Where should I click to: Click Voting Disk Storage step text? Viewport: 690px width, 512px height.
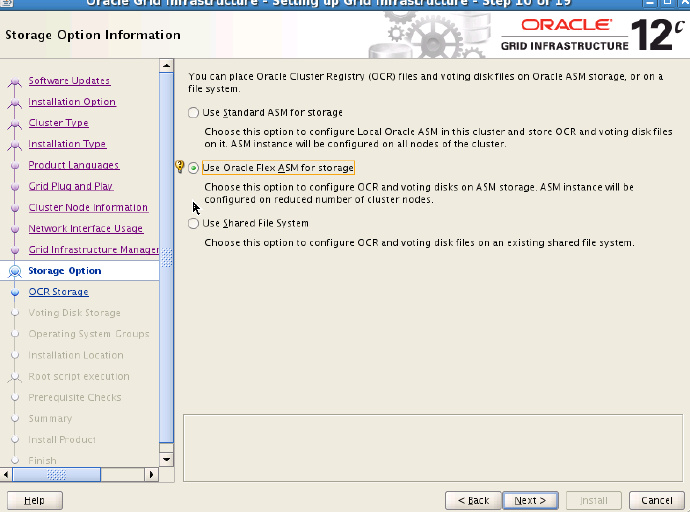click(74, 313)
